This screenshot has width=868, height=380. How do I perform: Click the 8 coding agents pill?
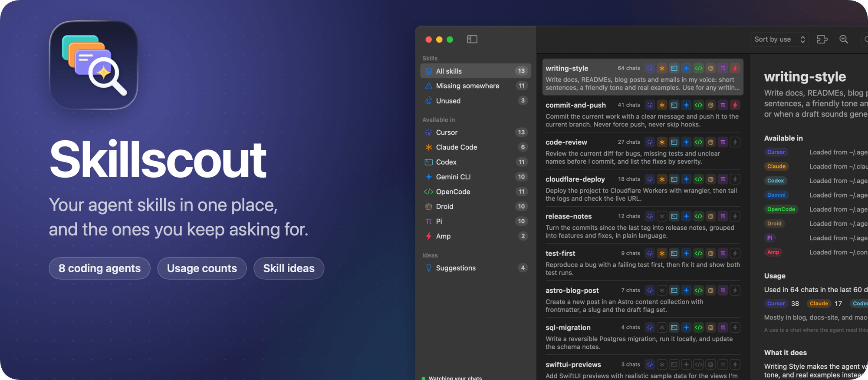pos(99,268)
